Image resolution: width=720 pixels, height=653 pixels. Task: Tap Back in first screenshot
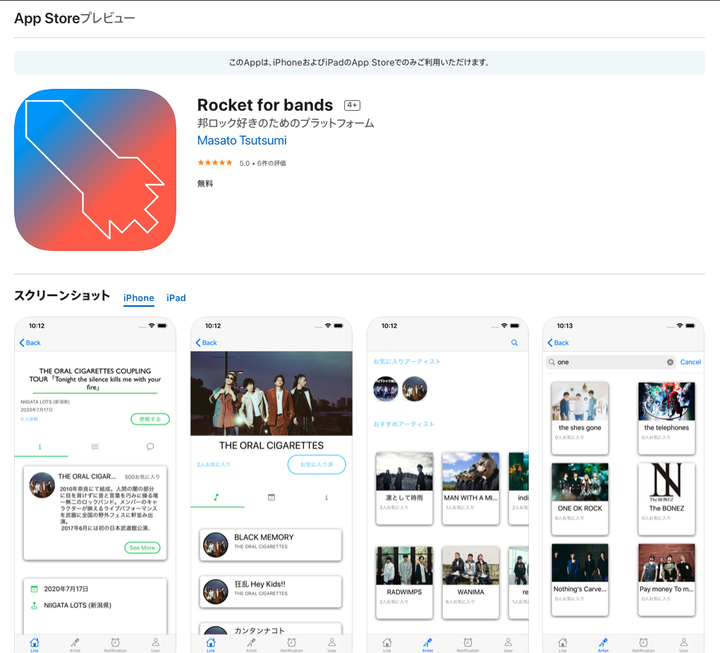(x=30, y=343)
